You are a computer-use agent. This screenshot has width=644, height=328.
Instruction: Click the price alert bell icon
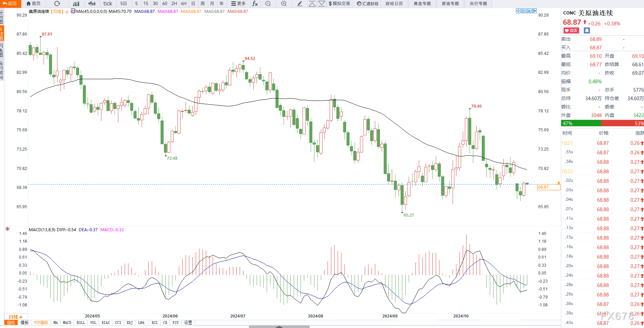point(587,30)
